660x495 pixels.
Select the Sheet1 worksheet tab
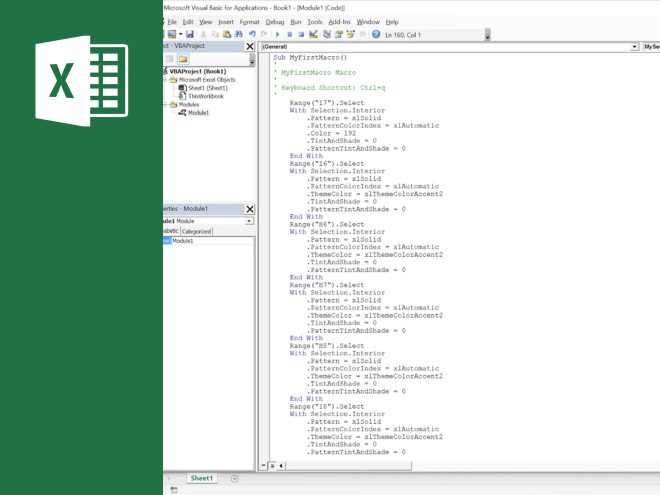point(202,479)
